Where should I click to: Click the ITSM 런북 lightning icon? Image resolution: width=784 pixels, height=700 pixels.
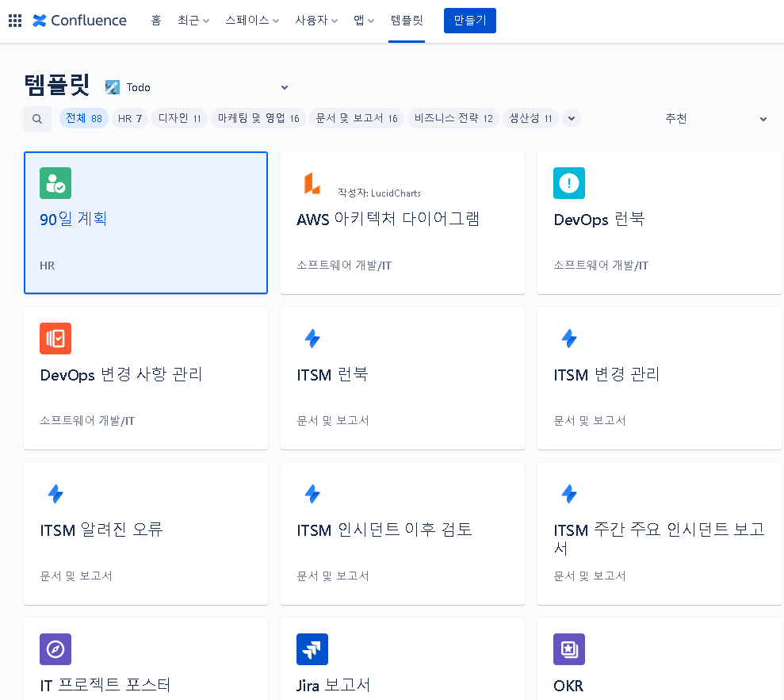coord(312,339)
